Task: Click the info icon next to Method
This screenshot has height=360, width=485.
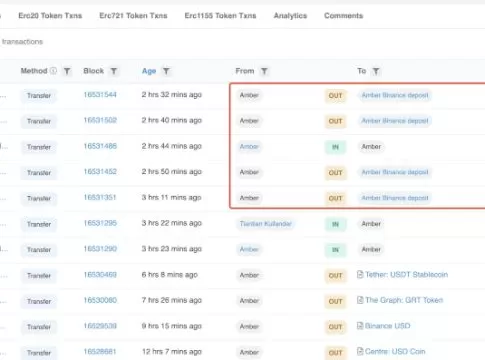Action: pyautogui.click(x=53, y=71)
